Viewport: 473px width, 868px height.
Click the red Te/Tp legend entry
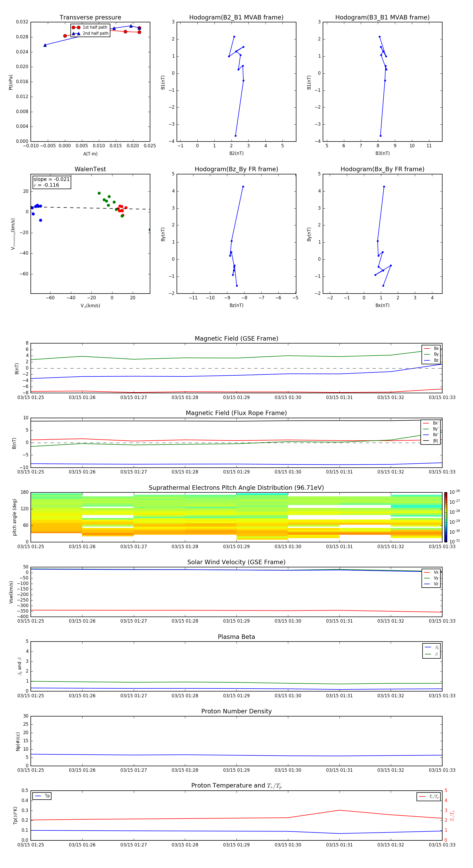tap(429, 796)
